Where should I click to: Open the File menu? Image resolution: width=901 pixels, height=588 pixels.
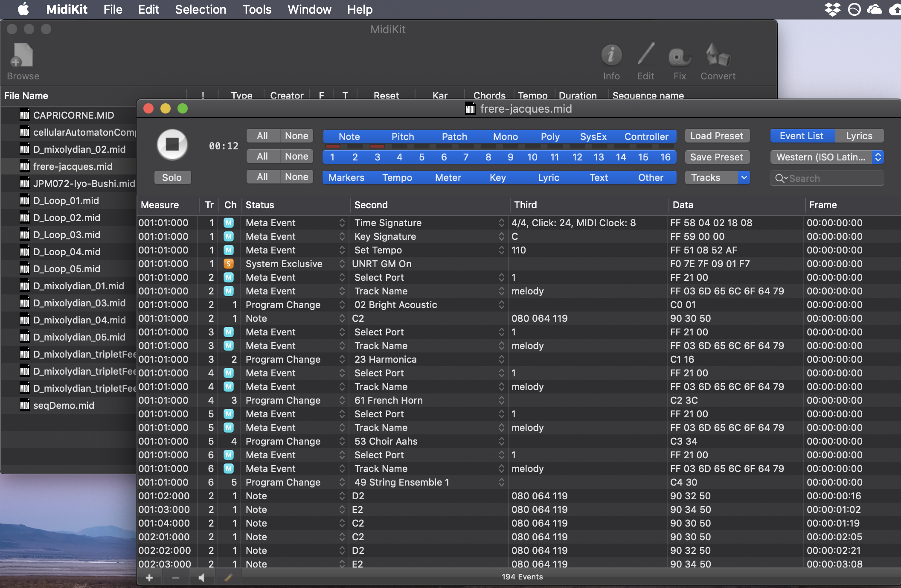113,9
